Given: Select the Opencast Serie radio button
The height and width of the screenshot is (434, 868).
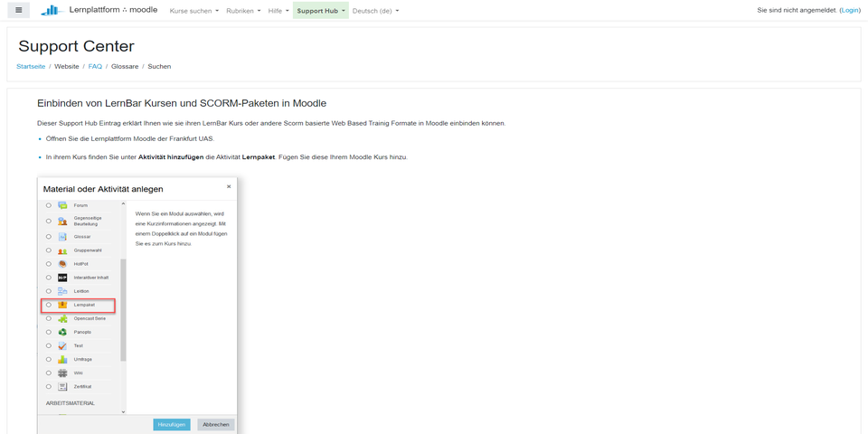Looking at the screenshot, I should 49,319.
